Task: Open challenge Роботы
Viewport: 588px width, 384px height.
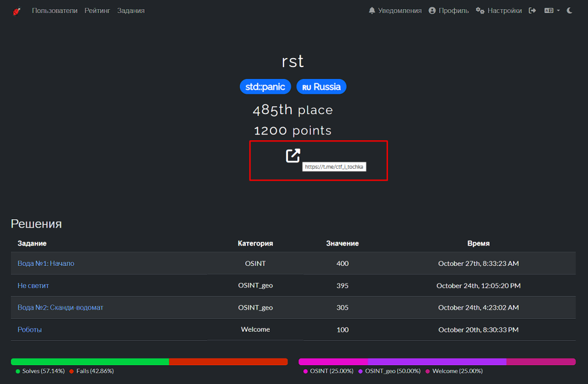Action: pos(30,329)
